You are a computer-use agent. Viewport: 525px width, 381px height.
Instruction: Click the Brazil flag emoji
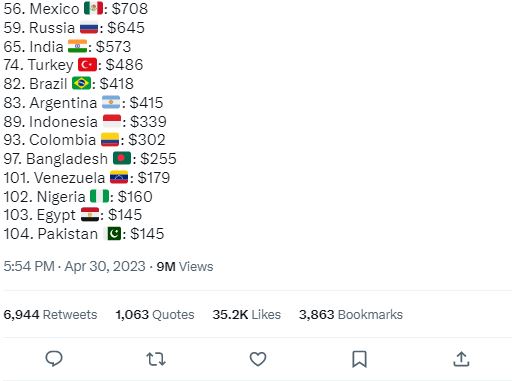coord(81,83)
